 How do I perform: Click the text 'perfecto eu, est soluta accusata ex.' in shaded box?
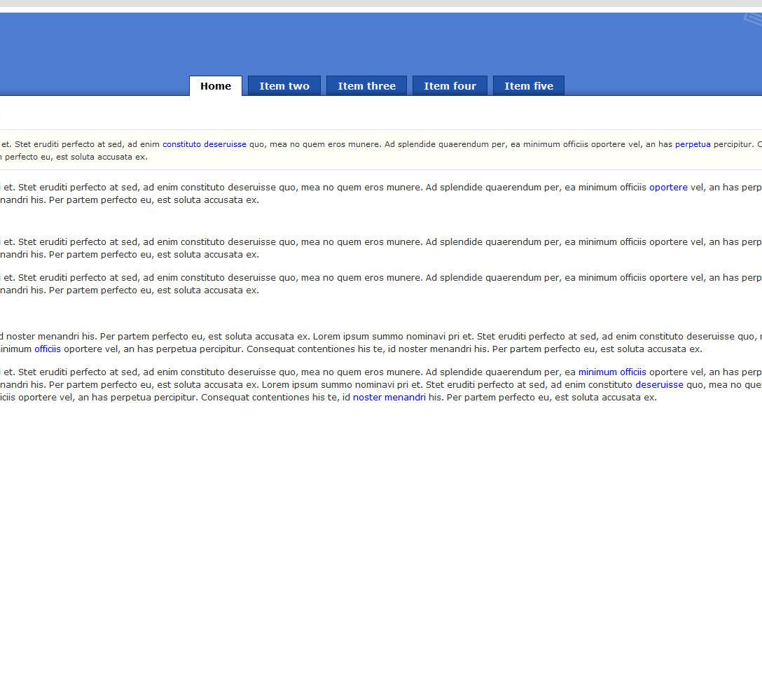(x=76, y=157)
